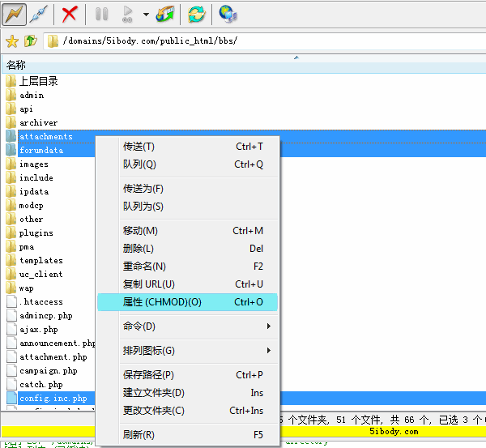Image resolution: width=486 pixels, height=448 pixels.
Task: Select the 上层目录 parent folder entry
Action: pos(38,81)
